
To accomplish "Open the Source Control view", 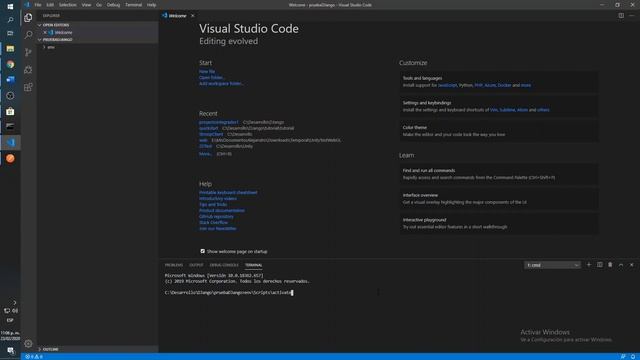I will pos(28,52).
